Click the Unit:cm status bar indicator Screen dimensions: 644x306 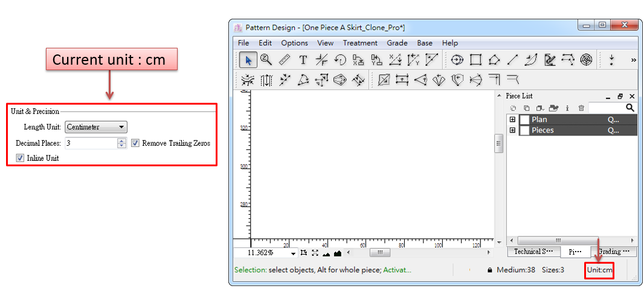click(599, 270)
